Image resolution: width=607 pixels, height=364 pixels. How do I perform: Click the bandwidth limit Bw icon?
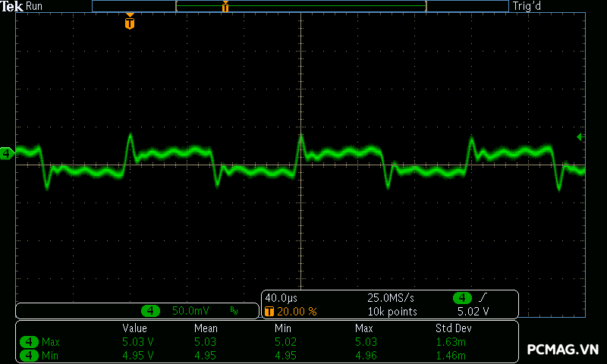click(234, 311)
